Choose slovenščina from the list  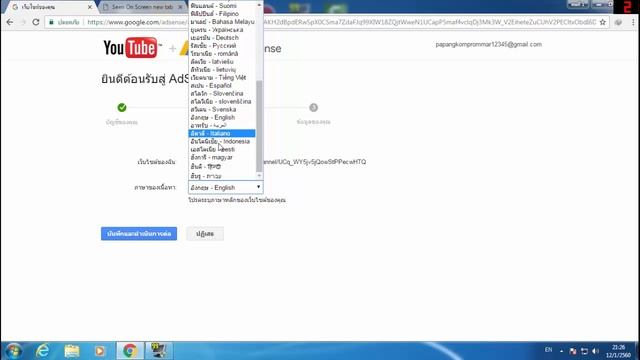coord(222,101)
